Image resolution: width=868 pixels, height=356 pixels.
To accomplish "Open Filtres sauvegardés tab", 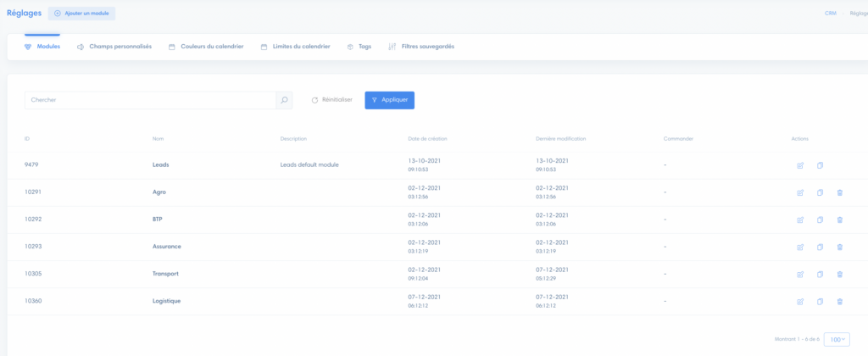I will pos(421,47).
